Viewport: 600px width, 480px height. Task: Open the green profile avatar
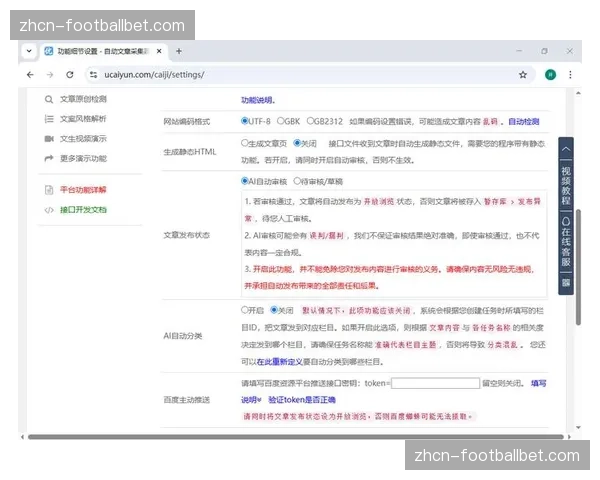[550, 75]
